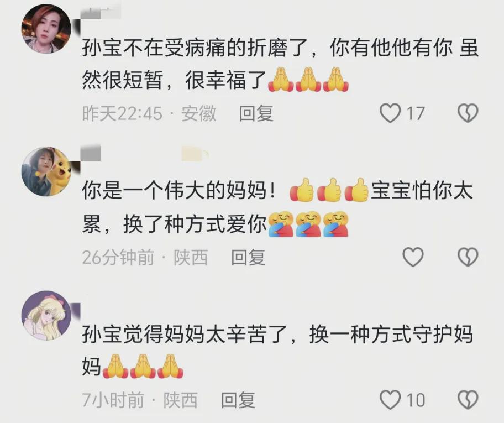Screen dimensions: 504x423
Task: Dislike the 安徽 comment with broken heart
Action: coord(468,113)
